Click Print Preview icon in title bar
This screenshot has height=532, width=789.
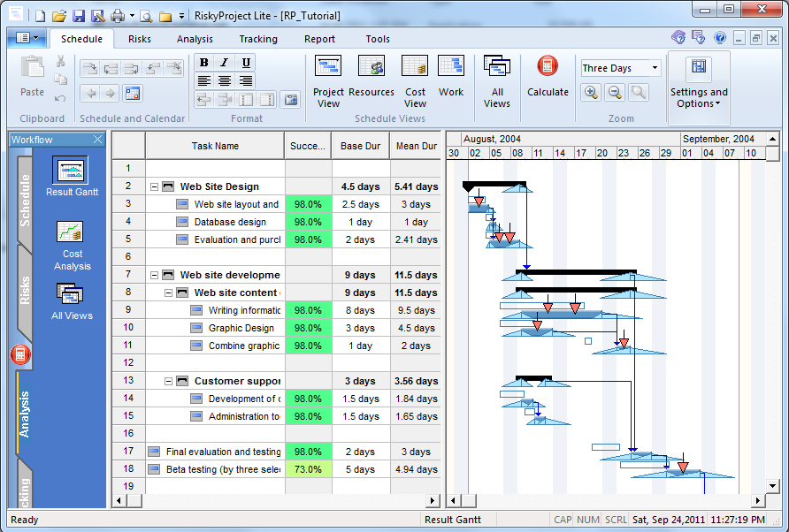coord(146,16)
